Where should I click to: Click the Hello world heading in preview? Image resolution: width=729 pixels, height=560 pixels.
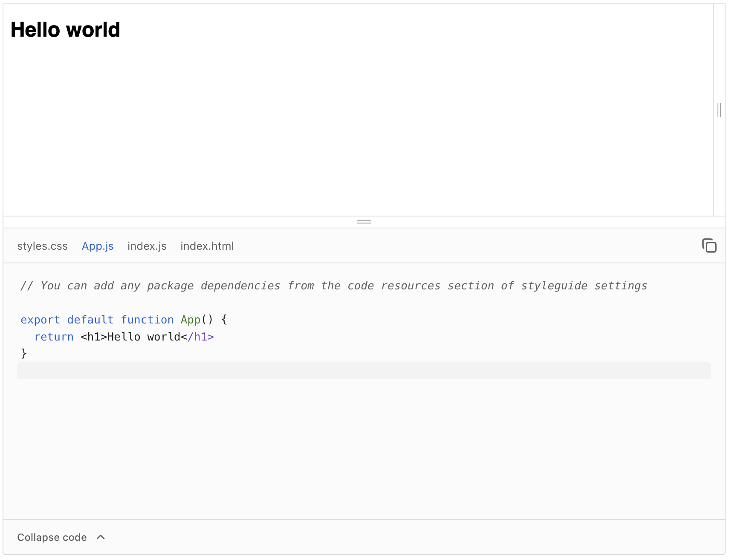pos(65,29)
